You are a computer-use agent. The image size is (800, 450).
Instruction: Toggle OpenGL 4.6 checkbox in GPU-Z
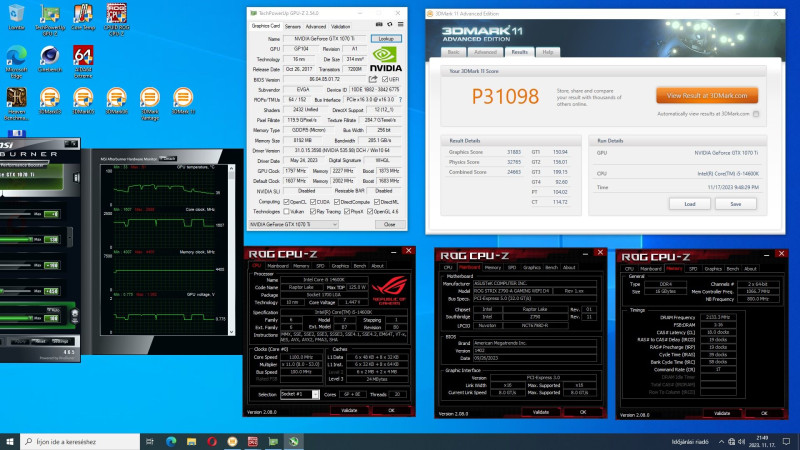(369, 211)
